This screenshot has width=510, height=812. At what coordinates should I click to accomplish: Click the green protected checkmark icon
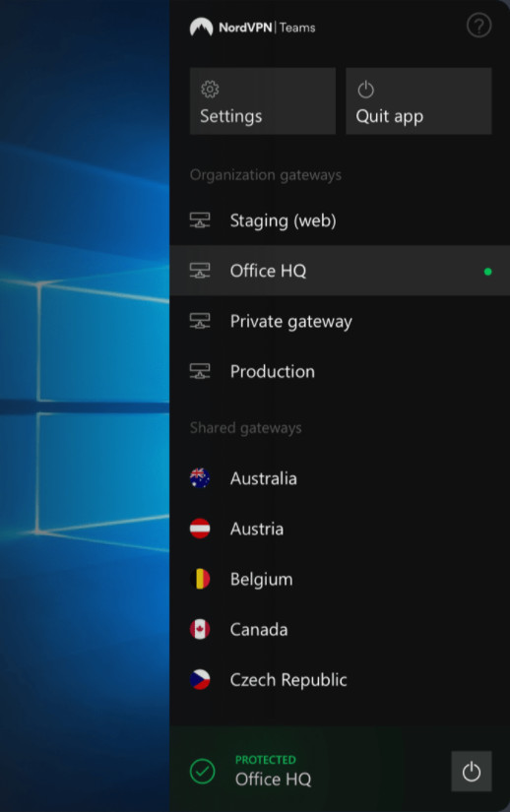(203, 772)
